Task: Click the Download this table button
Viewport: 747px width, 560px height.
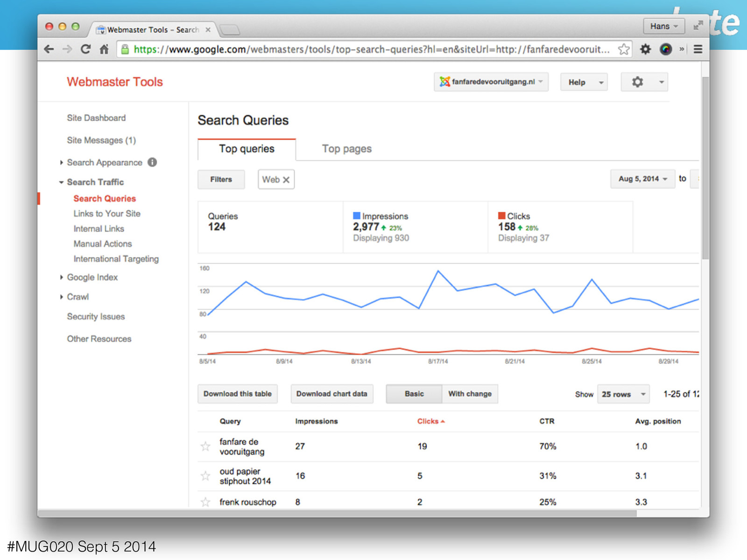Action: tap(238, 394)
